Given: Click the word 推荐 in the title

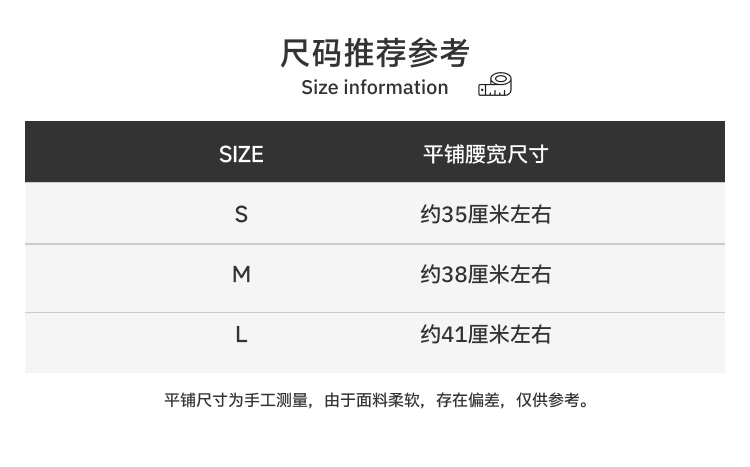Looking at the screenshot, I should point(375,53).
